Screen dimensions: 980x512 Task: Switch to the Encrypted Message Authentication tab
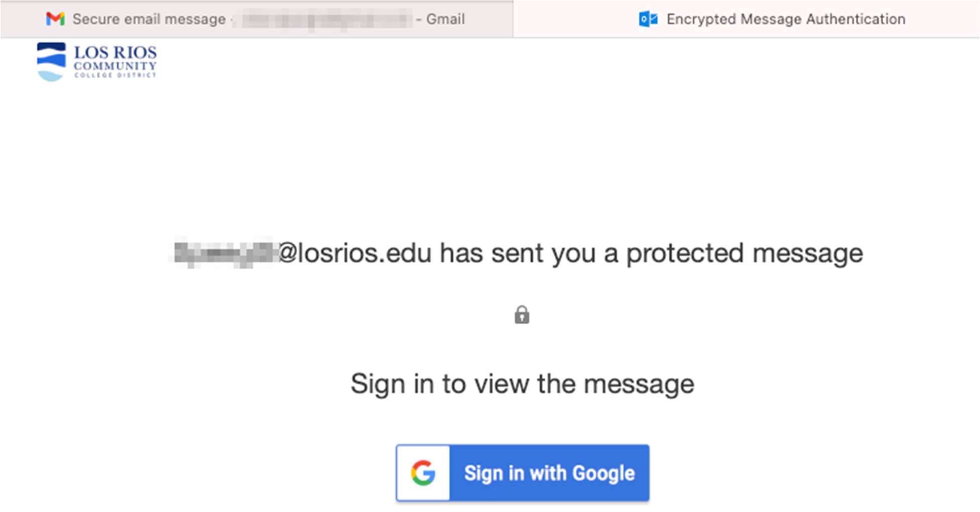(747, 19)
